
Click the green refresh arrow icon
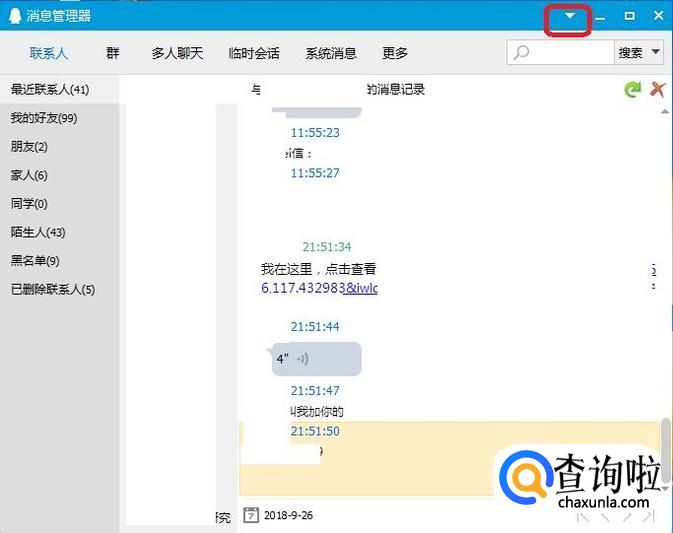632,90
